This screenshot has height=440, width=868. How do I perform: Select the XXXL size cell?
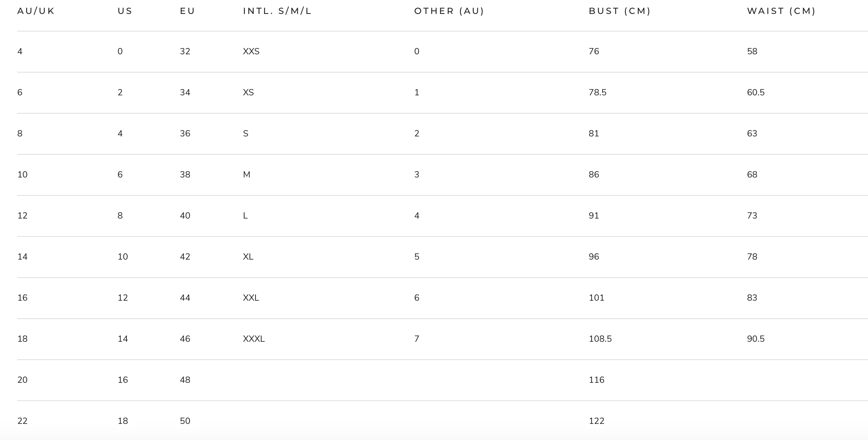tap(254, 339)
